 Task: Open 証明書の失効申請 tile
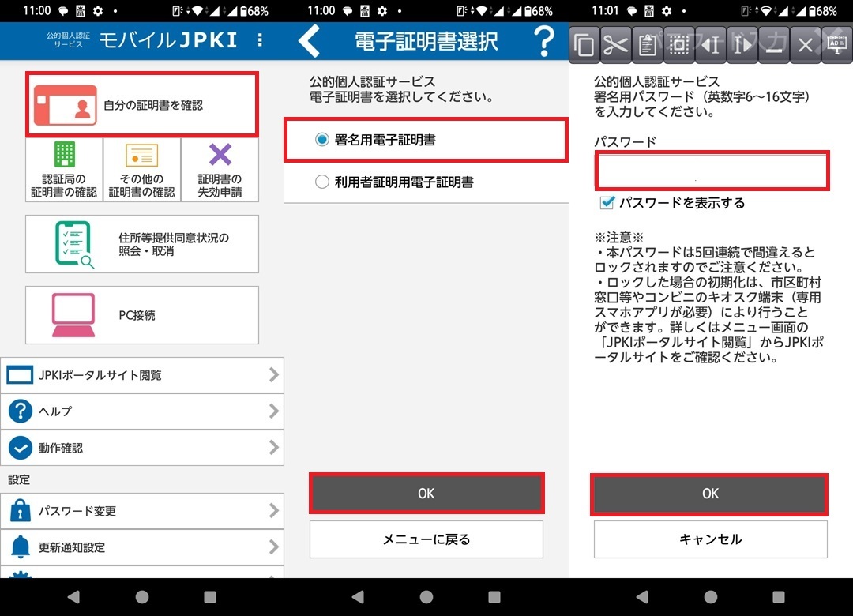pyautogui.click(x=220, y=169)
